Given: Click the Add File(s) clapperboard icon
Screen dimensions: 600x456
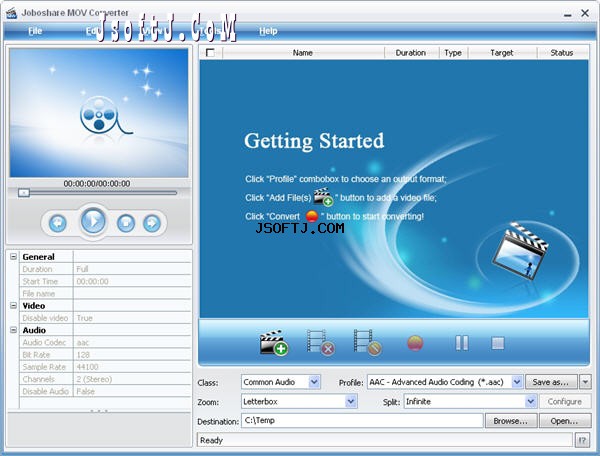Looking at the screenshot, I should (x=274, y=342).
